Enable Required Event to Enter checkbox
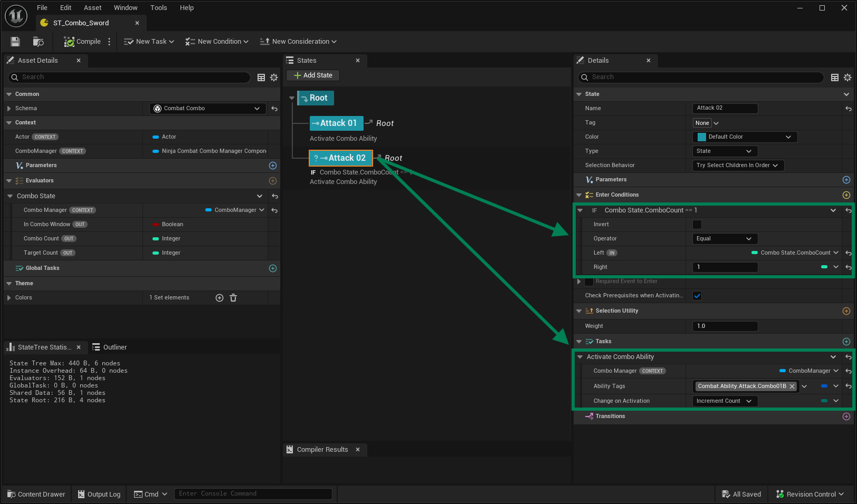 (589, 282)
